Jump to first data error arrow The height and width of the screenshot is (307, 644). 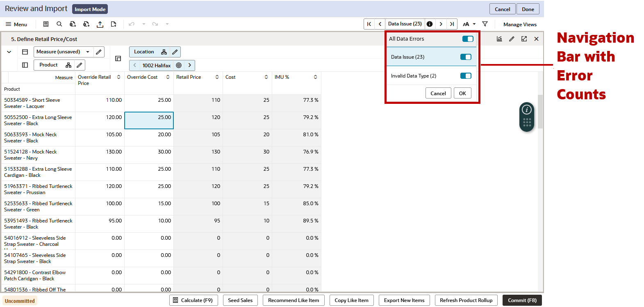coord(369,24)
